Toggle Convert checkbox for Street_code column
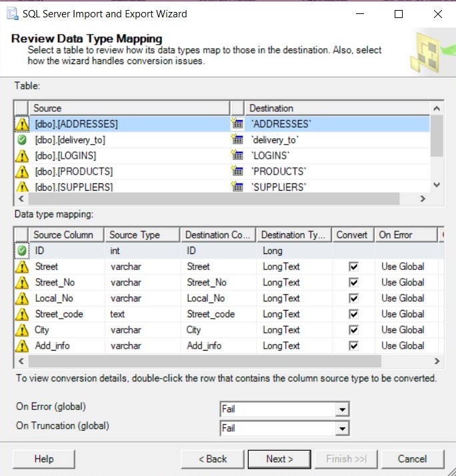The height and width of the screenshot is (476, 456). coord(353,314)
